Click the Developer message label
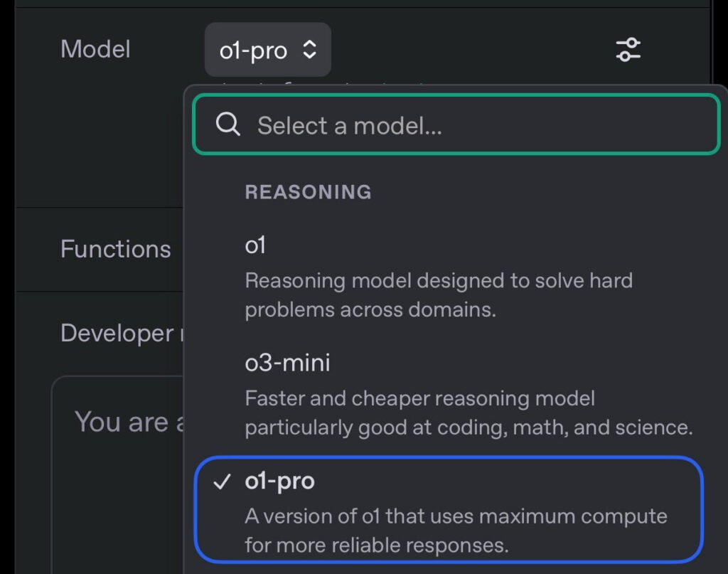 (117, 333)
